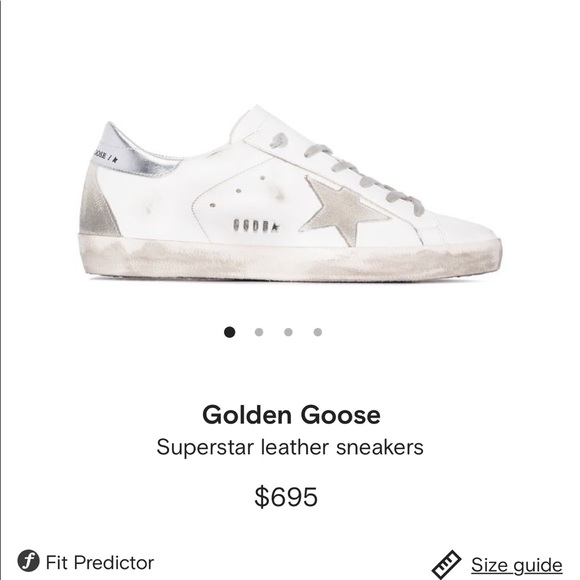
Task: Tap the GGDB logo on the shoe
Action: click(256, 225)
